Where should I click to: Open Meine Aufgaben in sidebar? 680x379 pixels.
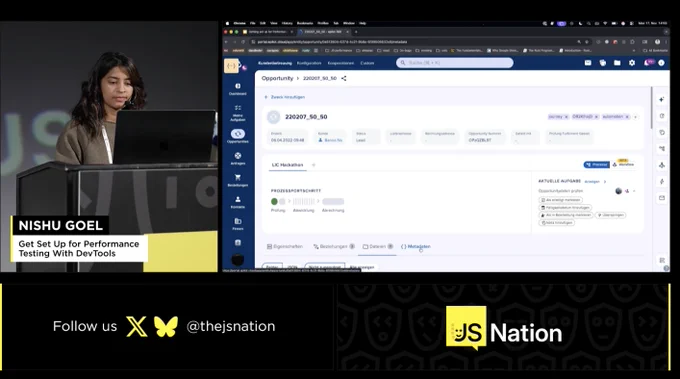pyautogui.click(x=238, y=113)
